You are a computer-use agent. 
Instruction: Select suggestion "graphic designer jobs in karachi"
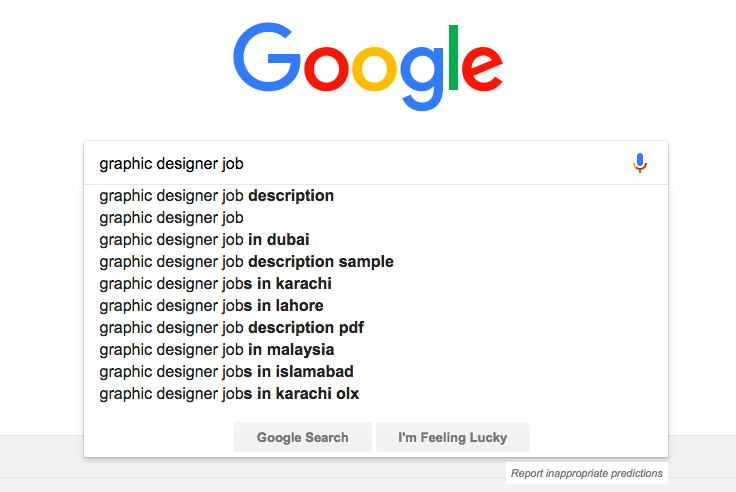tap(216, 284)
